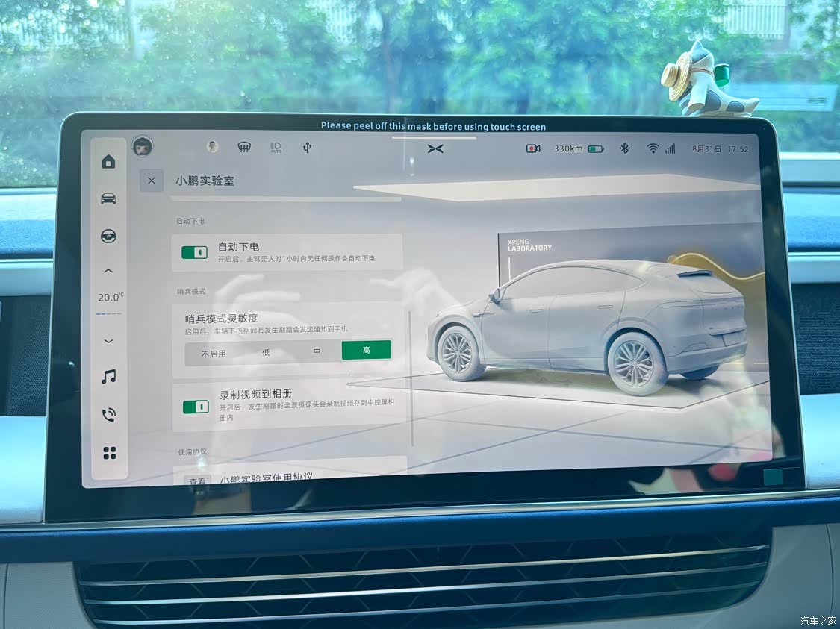Select 不启用 sentry mode sensitivity
Image resolution: width=840 pixels, height=629 pixels.
(214, 353)
